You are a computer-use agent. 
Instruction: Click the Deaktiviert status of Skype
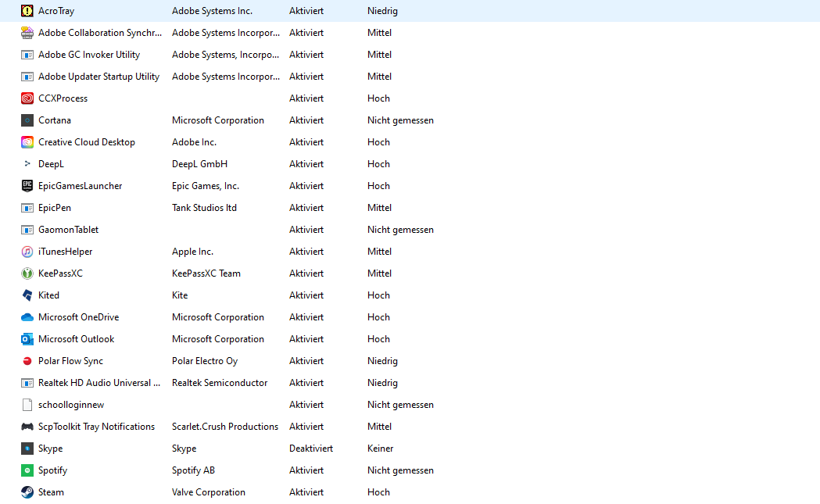311,449
